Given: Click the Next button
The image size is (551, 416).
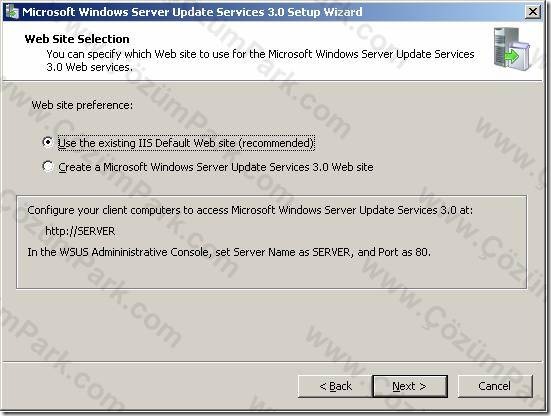Looking at the screenshot, I should (x=410, y=386).
